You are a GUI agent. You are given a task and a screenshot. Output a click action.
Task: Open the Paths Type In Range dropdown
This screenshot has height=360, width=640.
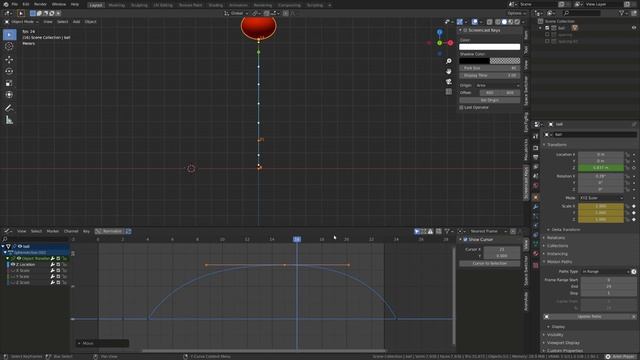pos(606,271)
